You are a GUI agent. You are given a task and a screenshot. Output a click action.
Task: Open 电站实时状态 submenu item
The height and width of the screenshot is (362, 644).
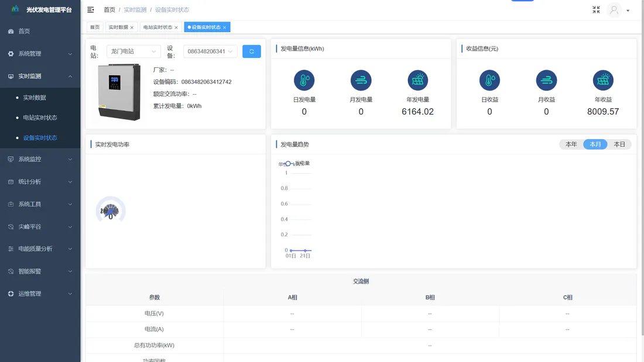point(40,118)
